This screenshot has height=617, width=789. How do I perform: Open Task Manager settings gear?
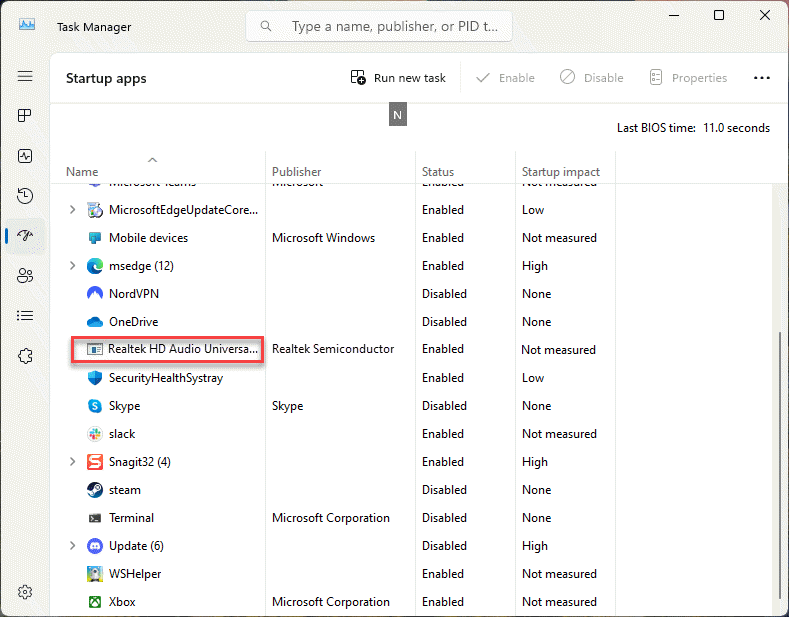[x=25, y=592]
